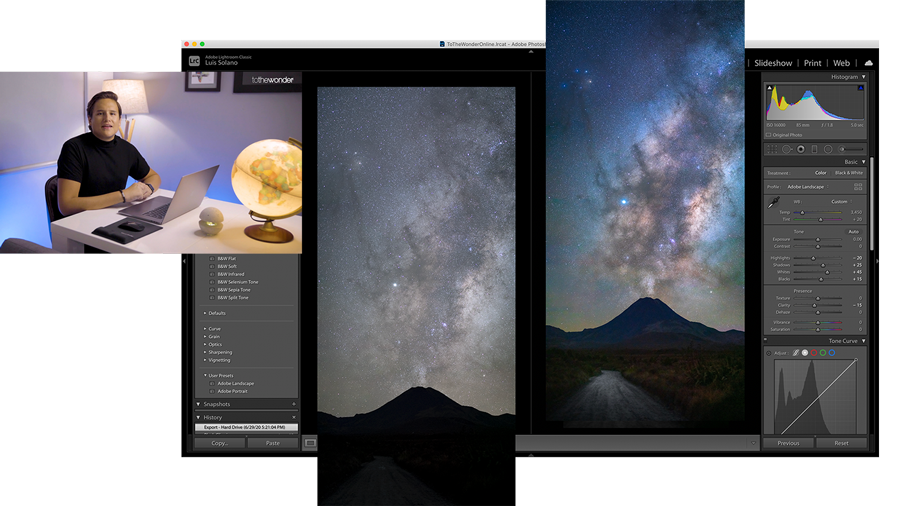The width and height of the screenshot is (900, 506).
Task: Choose the Graduated Filter tool
Action: coord(814,149)
